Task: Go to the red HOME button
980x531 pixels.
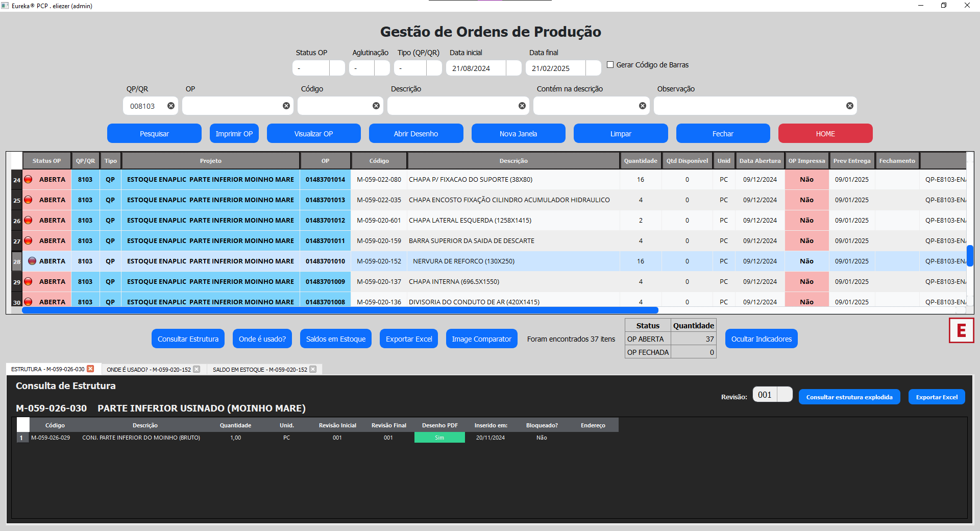Action: (825, 133)
